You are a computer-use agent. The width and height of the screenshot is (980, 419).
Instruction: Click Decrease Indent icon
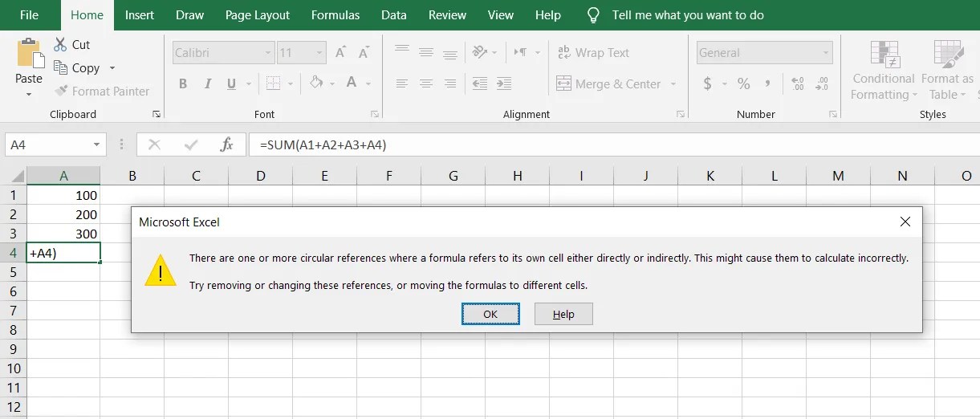[480, 83]
